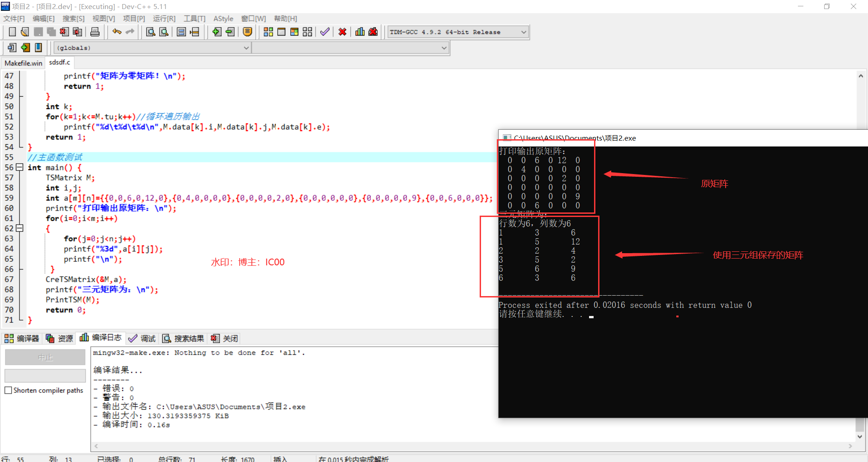Open the 搜索结果 bottom tab

[x=183, y=339]
